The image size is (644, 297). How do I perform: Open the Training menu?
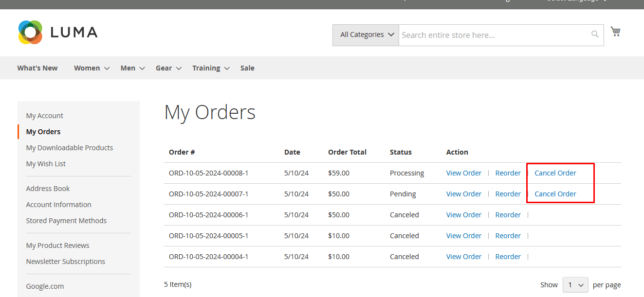point(210,69)
